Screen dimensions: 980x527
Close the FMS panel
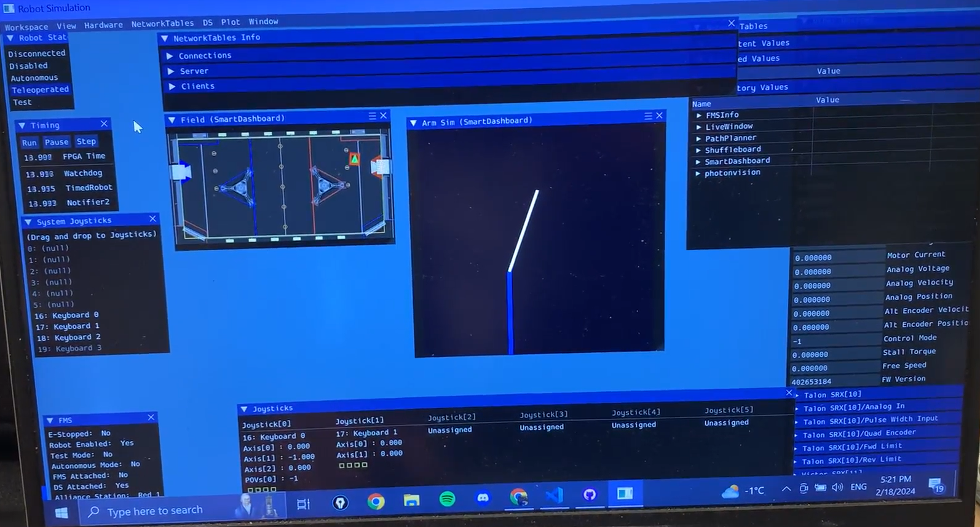coord(151,418)
